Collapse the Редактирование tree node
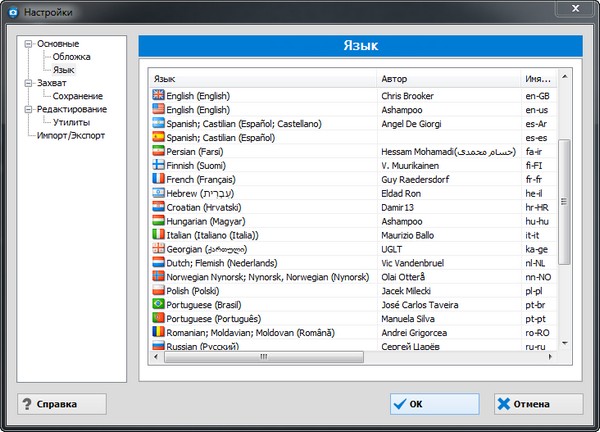The height and width of the screenshot is (432, 600). (28, 109)
